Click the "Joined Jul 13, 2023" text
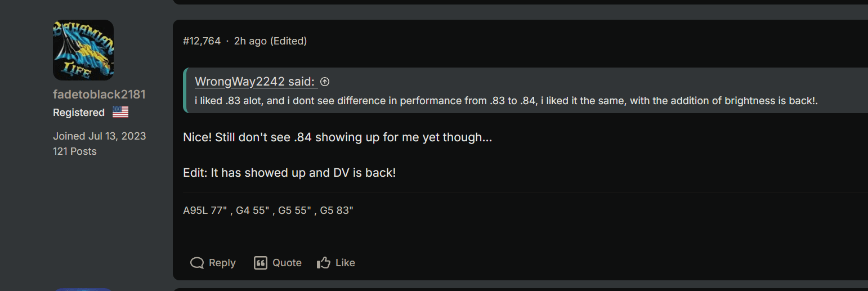 click(x=99, y=136)
